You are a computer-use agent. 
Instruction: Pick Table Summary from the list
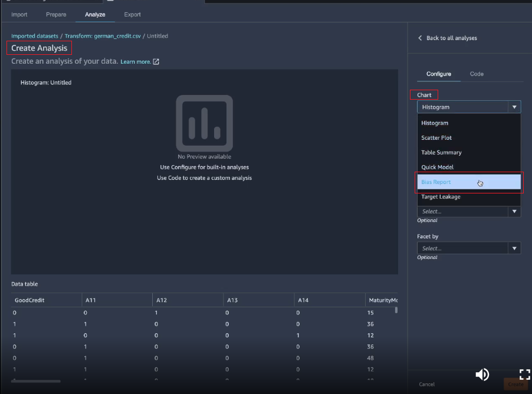[x=441, y=152]
